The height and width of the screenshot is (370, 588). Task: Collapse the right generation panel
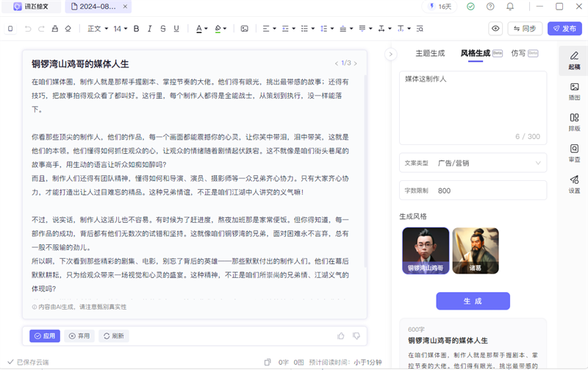coord(391,54)
